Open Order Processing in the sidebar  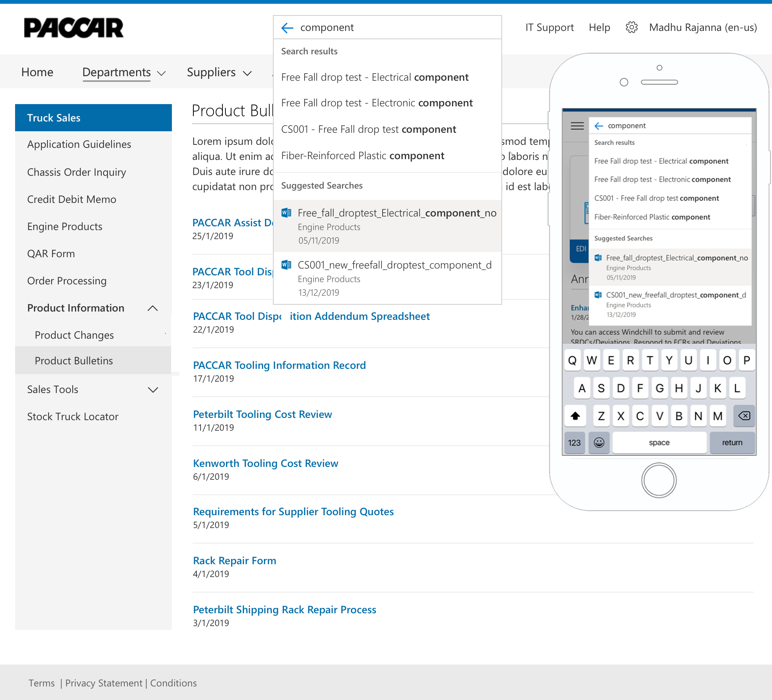tap(67, 281)
